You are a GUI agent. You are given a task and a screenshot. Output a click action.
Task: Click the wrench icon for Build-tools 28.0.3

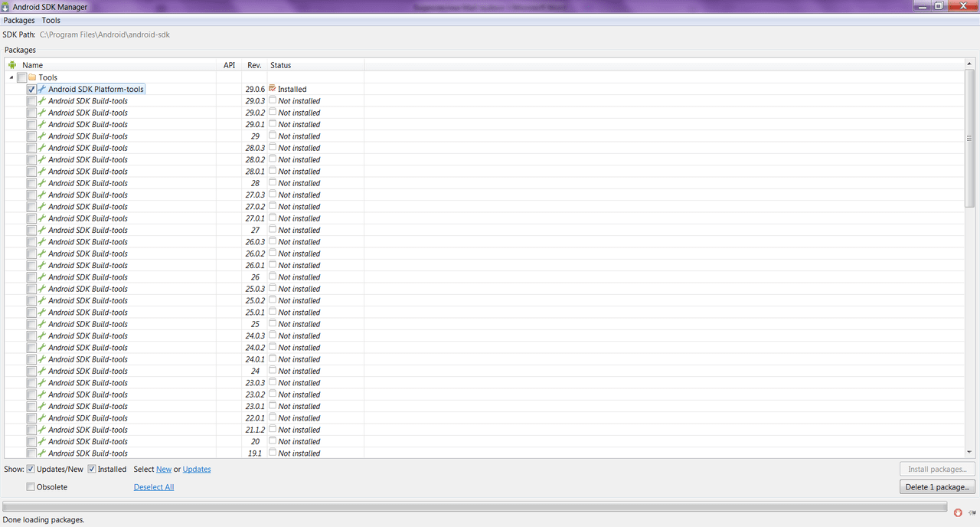pos(42,148)
